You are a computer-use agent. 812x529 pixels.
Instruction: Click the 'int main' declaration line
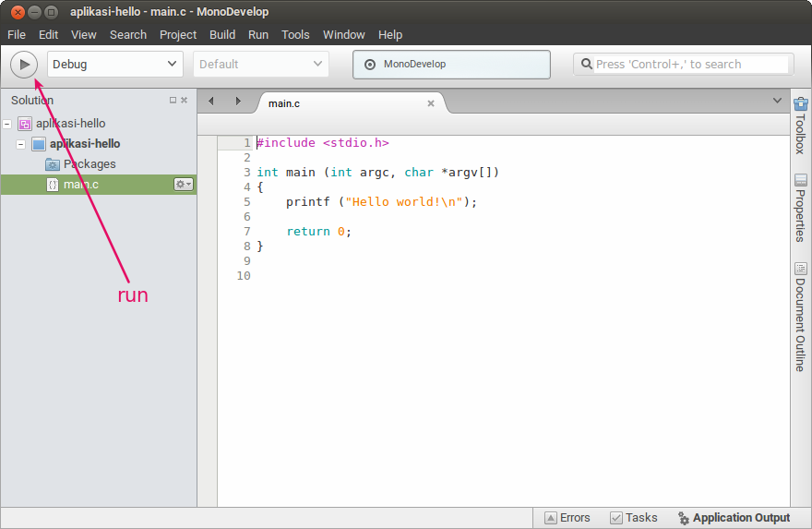coord(377,173)
